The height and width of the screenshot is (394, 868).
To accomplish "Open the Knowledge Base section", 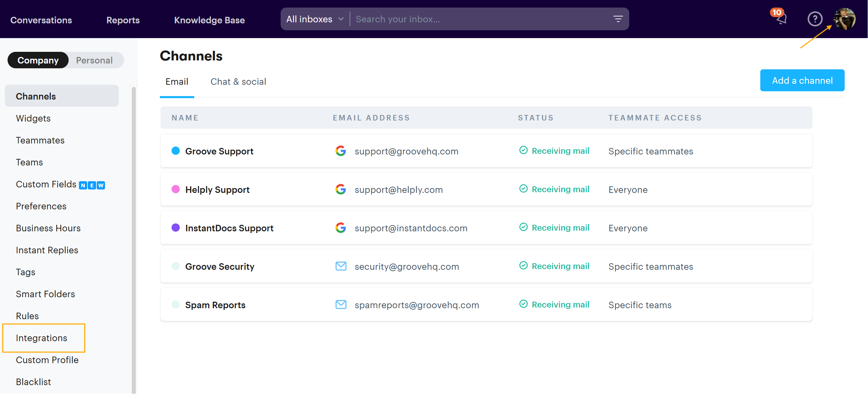I will 210,20.
